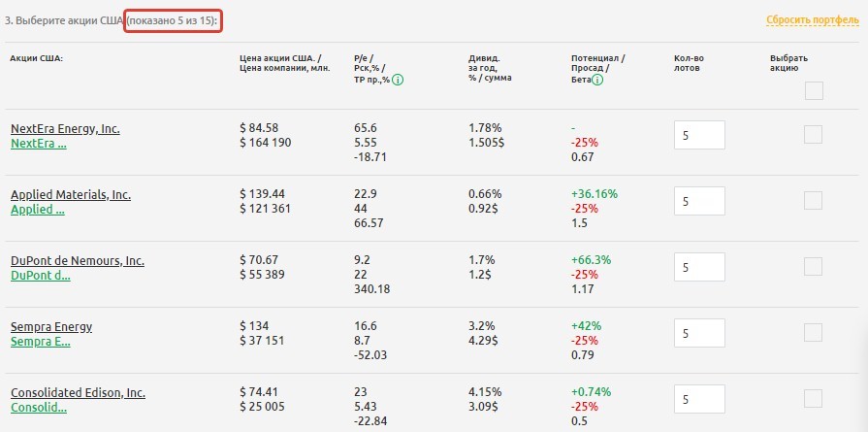The height and width of the screenshot is (432, 868).
Task: Follow the DuPont de Nemours, Inc. link
Action: (x=78, y=260)
